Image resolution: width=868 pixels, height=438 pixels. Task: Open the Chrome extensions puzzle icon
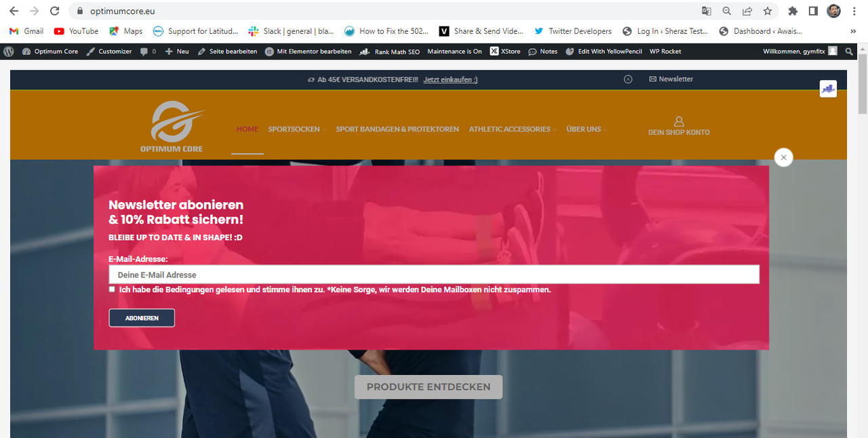793,11
